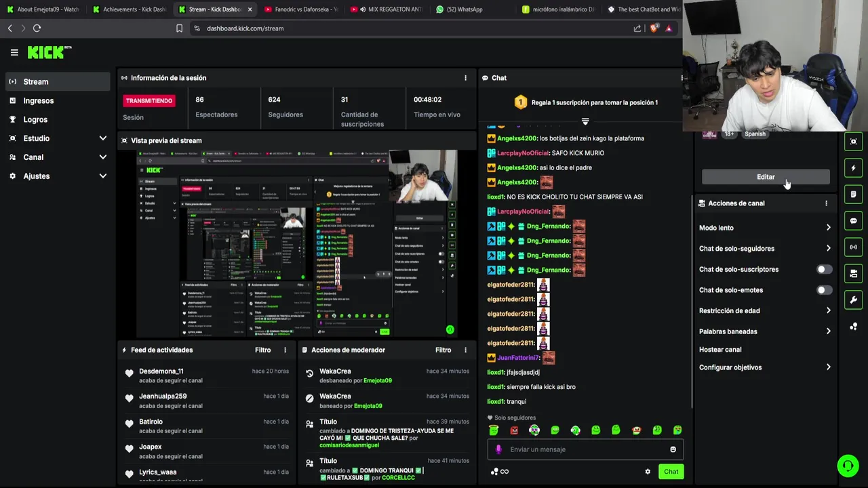Image resolution: width=868 pixels, height=488 pixels.
Task: Select the angry red emote
Action: tap(514, 430)
